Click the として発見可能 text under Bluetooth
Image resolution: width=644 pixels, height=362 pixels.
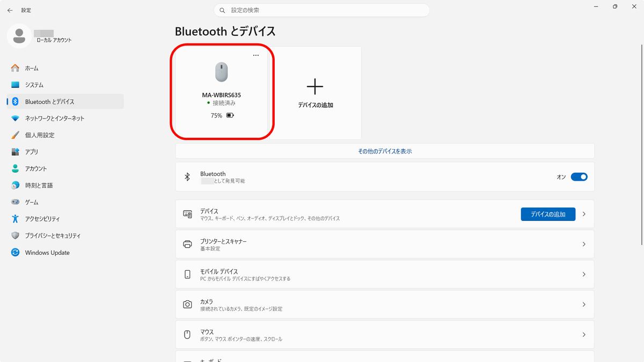click(x=229, y=181)
